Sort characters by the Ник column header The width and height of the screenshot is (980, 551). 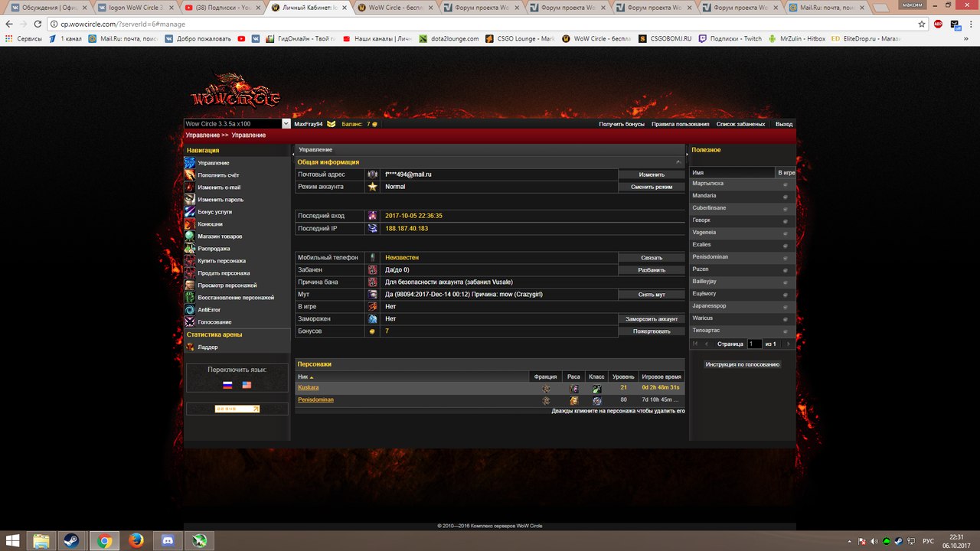pos(305,377)
